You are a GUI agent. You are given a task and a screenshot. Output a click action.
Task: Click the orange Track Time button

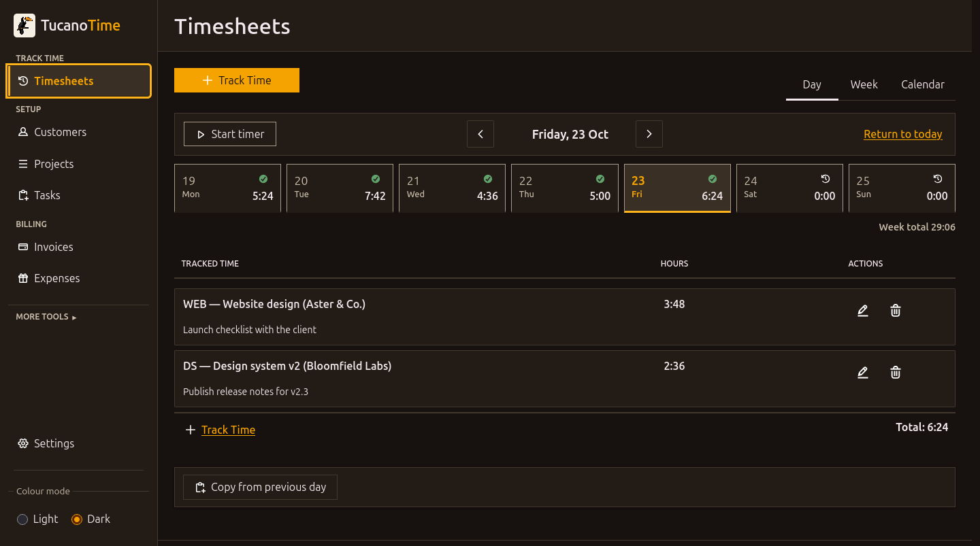pyautogui.click(x=237, y=80)
